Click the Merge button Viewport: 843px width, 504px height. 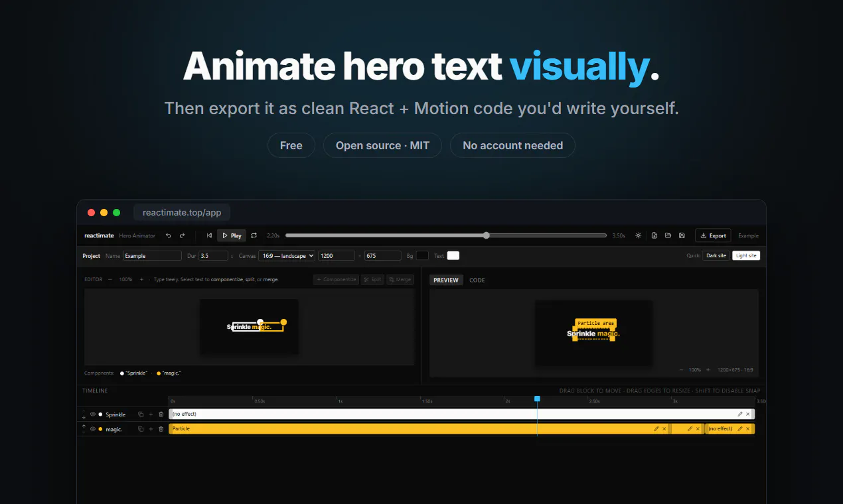click(400, 280)
